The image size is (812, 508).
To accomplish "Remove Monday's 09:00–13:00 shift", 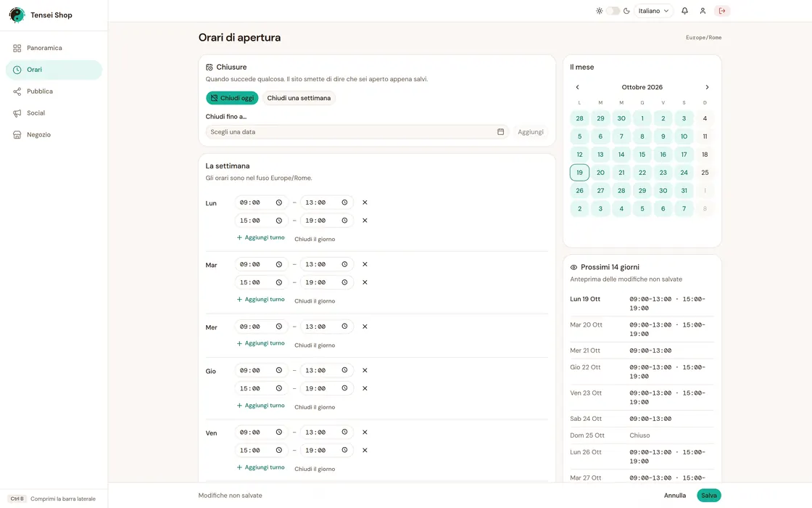I will [365, 202].
